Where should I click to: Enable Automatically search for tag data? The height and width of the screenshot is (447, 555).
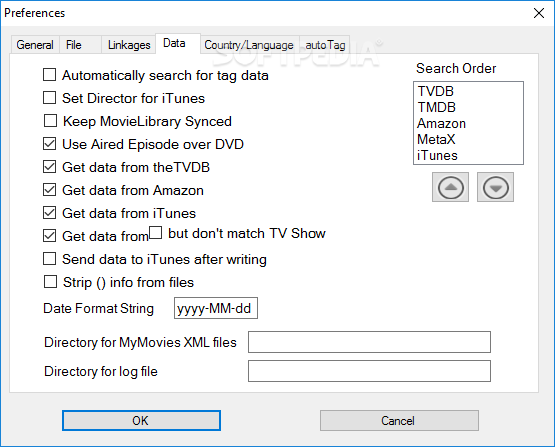50,75
